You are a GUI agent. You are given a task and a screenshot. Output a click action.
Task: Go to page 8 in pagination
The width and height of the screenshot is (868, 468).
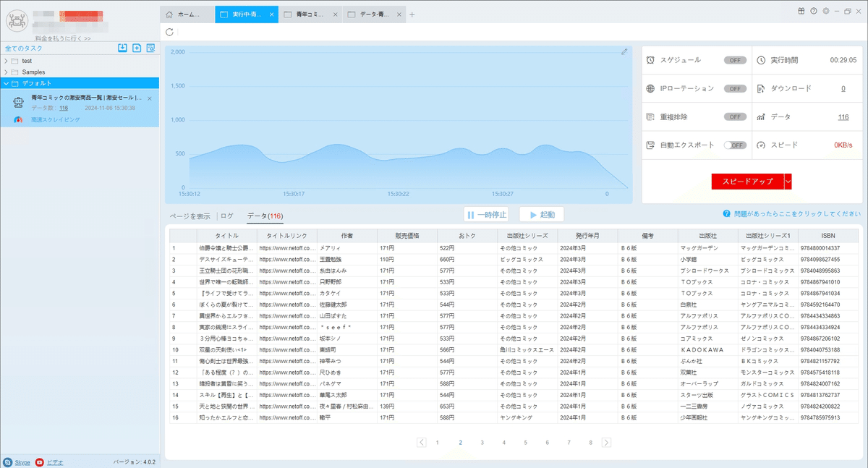coord(590,442)
